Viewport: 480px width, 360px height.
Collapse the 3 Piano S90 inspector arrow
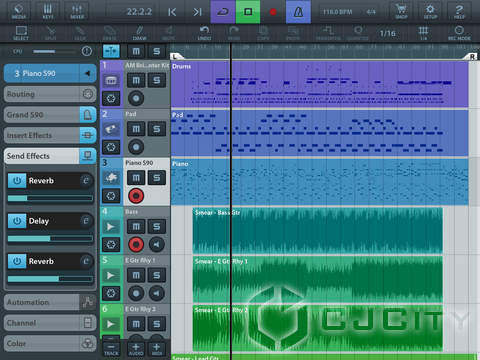88,73
